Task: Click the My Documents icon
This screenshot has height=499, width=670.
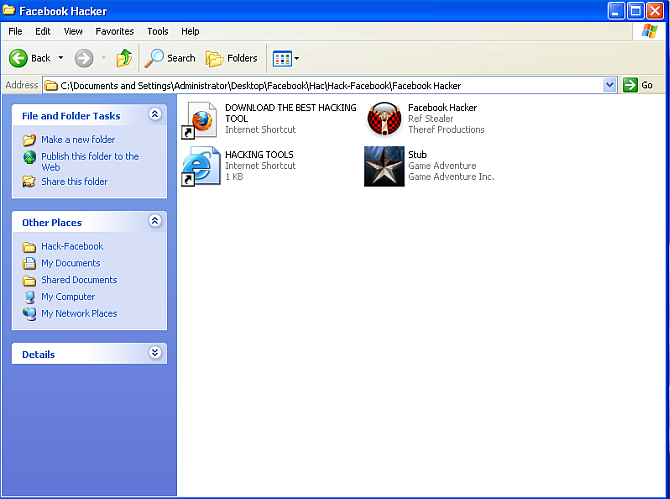Action: tap(29, 263)
